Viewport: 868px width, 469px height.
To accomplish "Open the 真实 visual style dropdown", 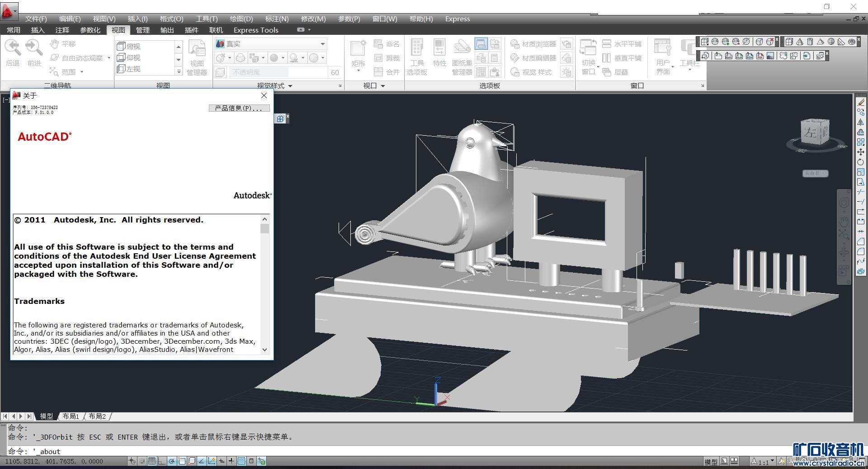I will [x=322, y=44].
